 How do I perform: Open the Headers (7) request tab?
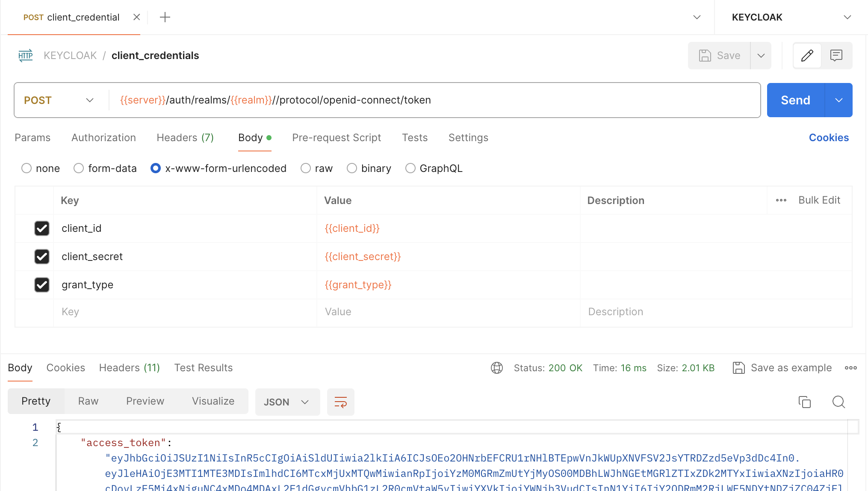pyautogui.click(x=185, y=138)
